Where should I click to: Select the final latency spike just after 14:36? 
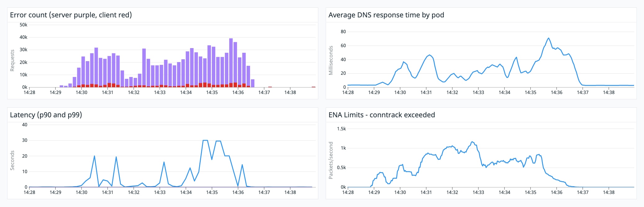[242, 165]
